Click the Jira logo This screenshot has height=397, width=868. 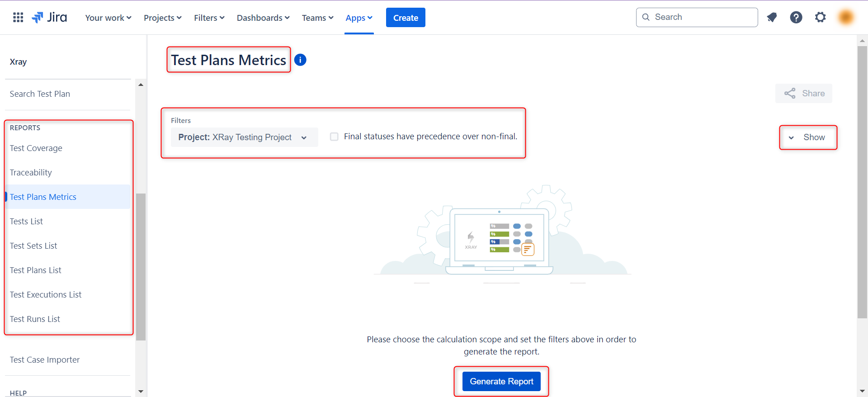point(50,18)
